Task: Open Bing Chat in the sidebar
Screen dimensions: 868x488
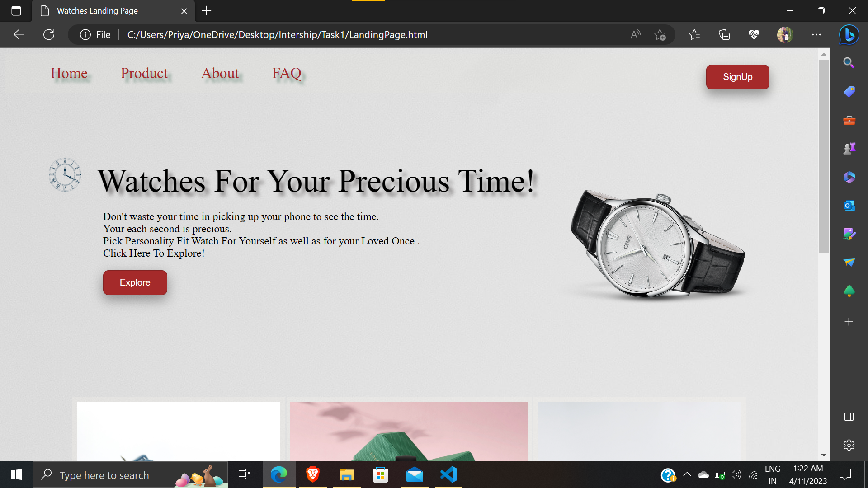Action: [x=849, y=35]
